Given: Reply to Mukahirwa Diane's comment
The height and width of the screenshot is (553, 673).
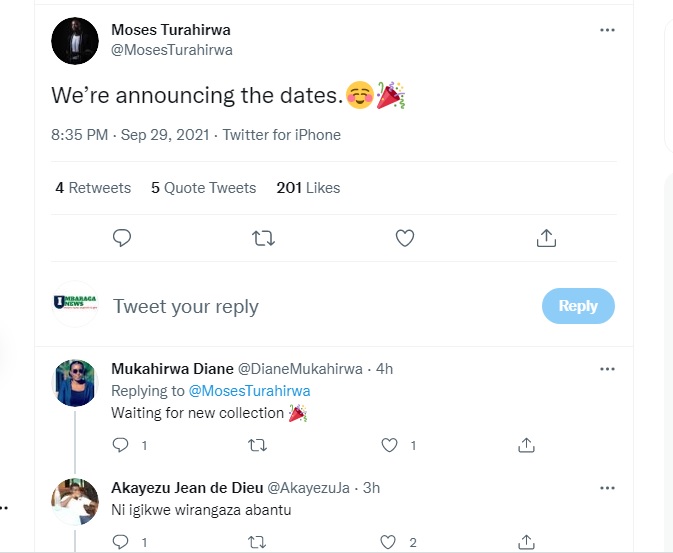Looking at the screenshot, I should [x=120, y=445].
